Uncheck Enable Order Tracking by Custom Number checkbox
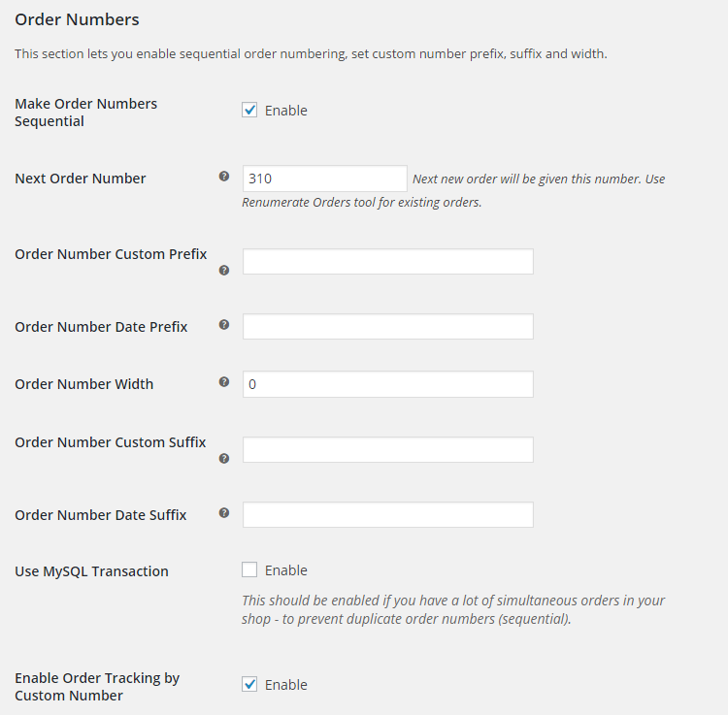Screen dimensions: 728x715 tap(249, 684)
